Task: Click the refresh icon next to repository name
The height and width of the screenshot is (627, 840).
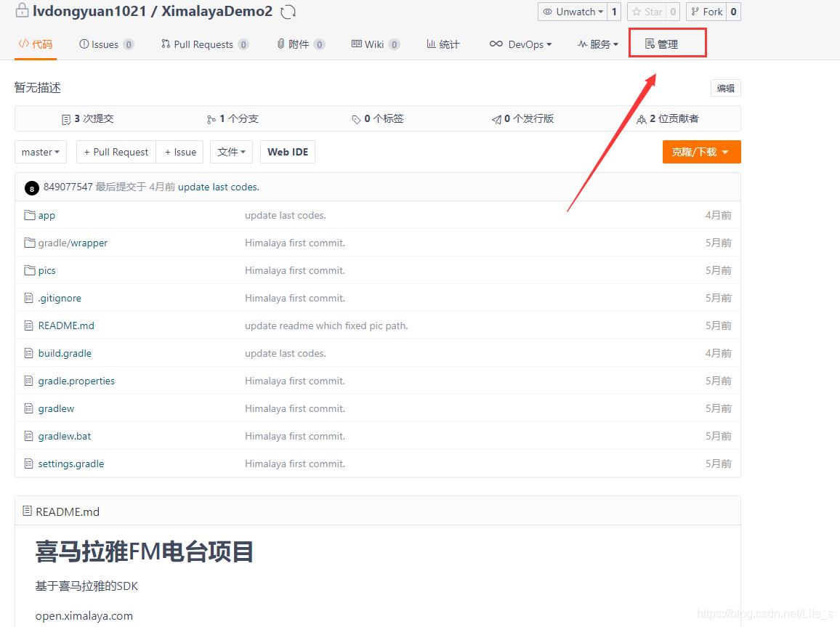Action: (289, 11)
